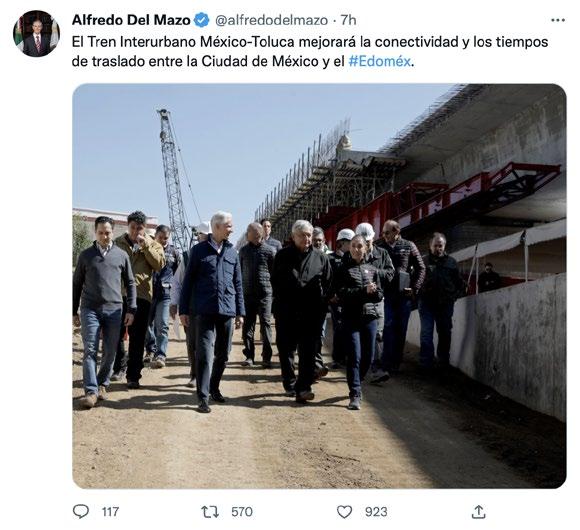
Task: Click the retweet arrows icon
Action: (210, 512)
